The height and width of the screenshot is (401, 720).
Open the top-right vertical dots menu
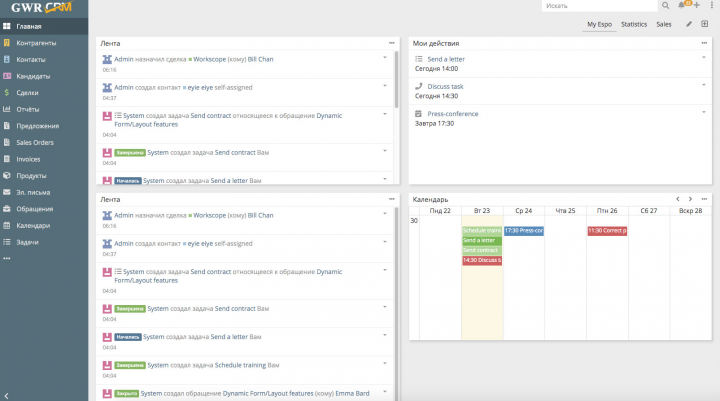click(x=711, y=5)
